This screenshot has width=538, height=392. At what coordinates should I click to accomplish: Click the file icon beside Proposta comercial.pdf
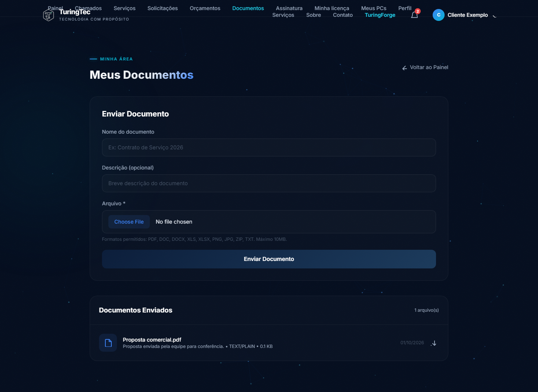pos(108,343)
